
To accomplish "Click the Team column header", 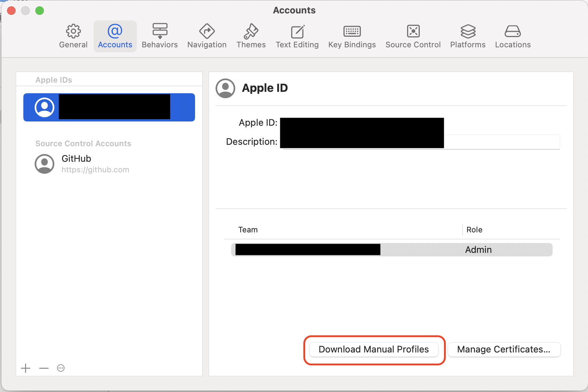I will point(248,230).
